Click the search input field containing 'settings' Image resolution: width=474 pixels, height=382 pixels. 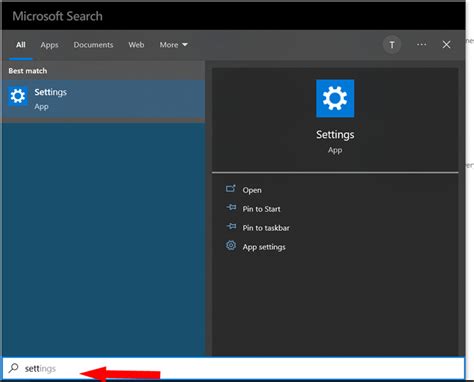click(x=233, y=368)
